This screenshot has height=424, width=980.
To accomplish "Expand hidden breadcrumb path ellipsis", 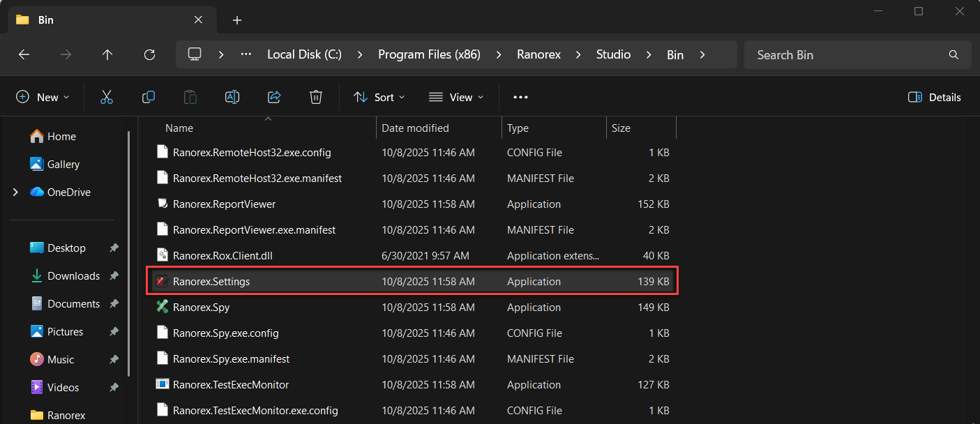I will [x=246, y=54].
